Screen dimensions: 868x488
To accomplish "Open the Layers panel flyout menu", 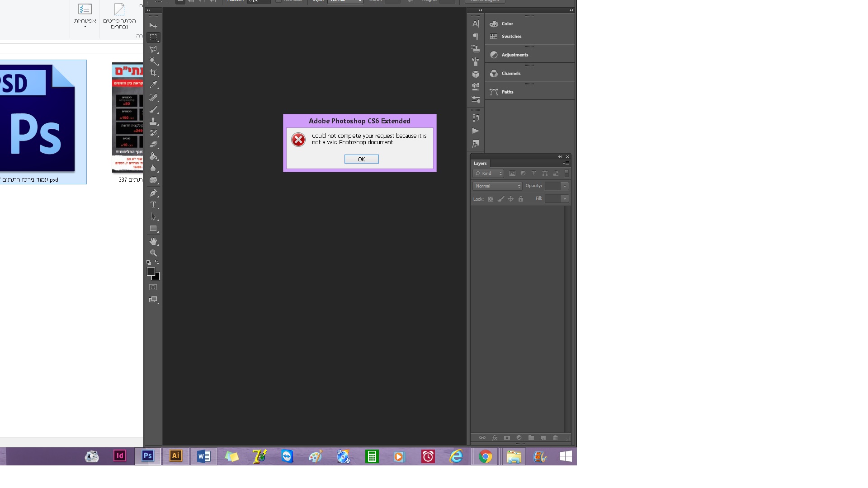I will (566, 164).
